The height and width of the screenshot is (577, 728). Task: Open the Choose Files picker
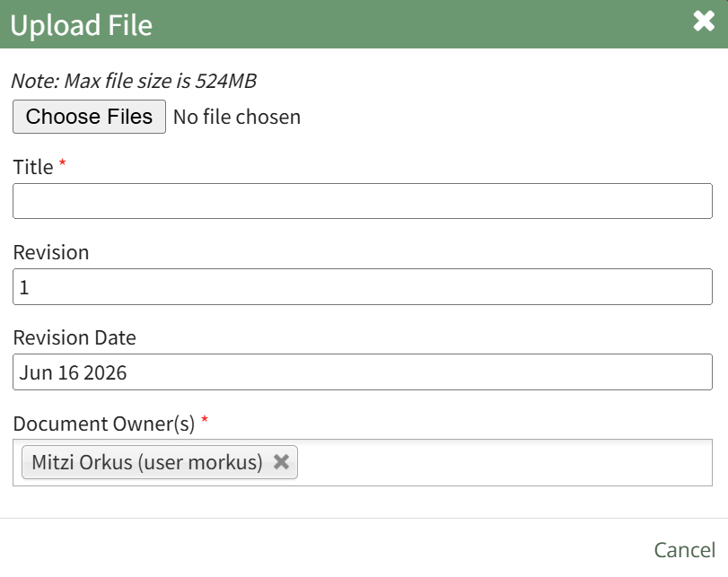pos(89,117)
